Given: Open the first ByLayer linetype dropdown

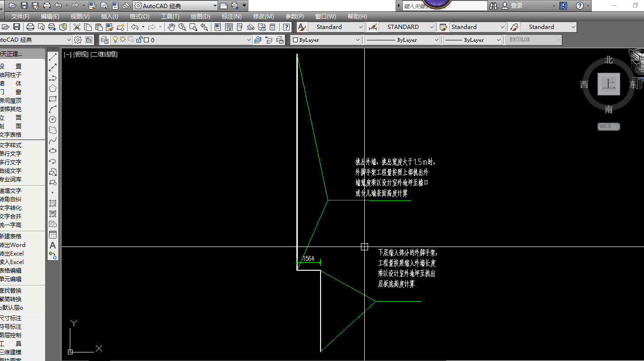Looking at the screenshot, I should (x=436, y=40).
